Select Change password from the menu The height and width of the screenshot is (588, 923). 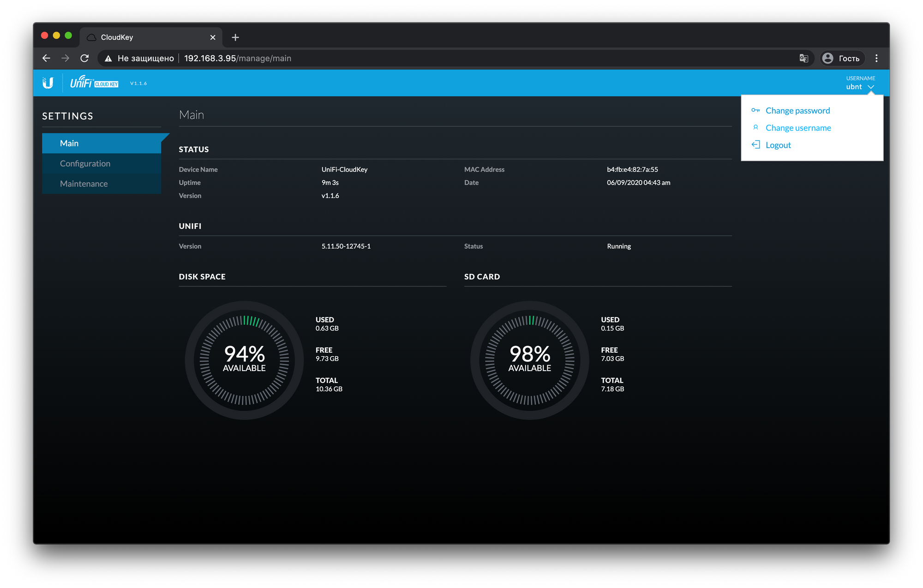click(x=797, y=110)
